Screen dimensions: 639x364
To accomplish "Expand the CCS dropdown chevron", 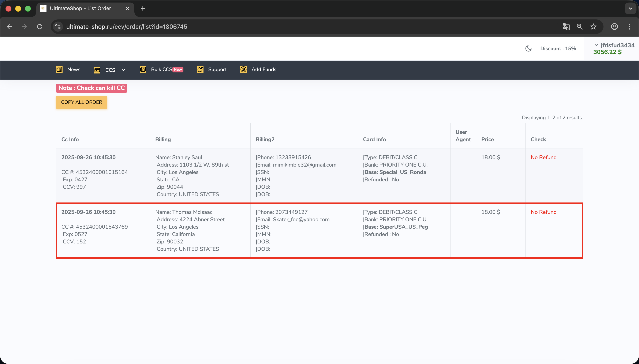I will pyautogui.click(x=123, y=70).
